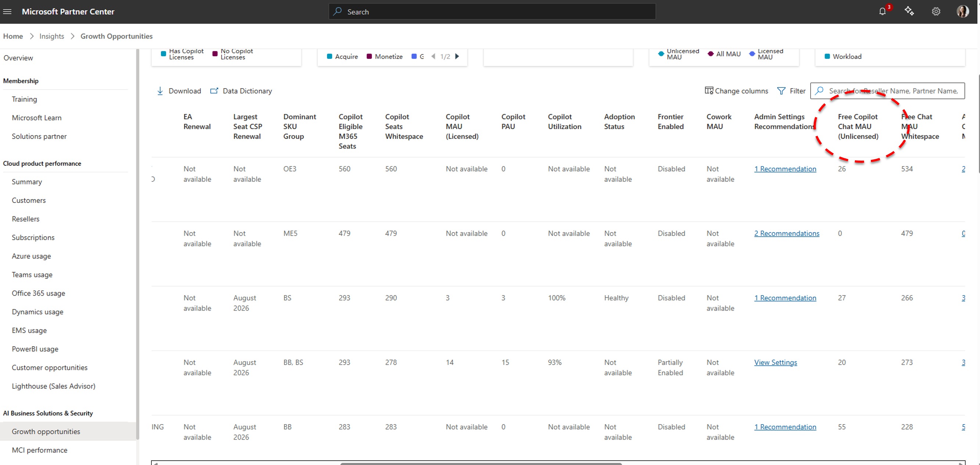Click the Download arrow icon
The width and height of the screenshot is (980, 465).
point(160,91)
